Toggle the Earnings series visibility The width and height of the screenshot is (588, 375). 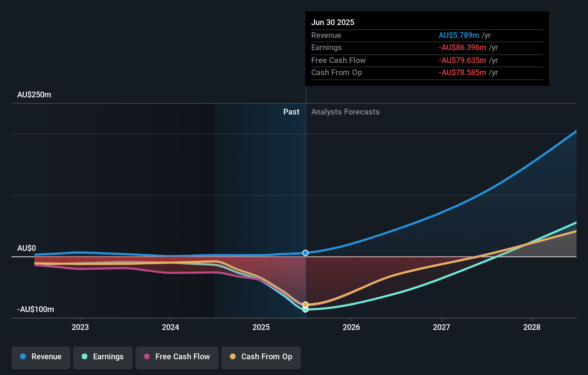click(102, 357)
